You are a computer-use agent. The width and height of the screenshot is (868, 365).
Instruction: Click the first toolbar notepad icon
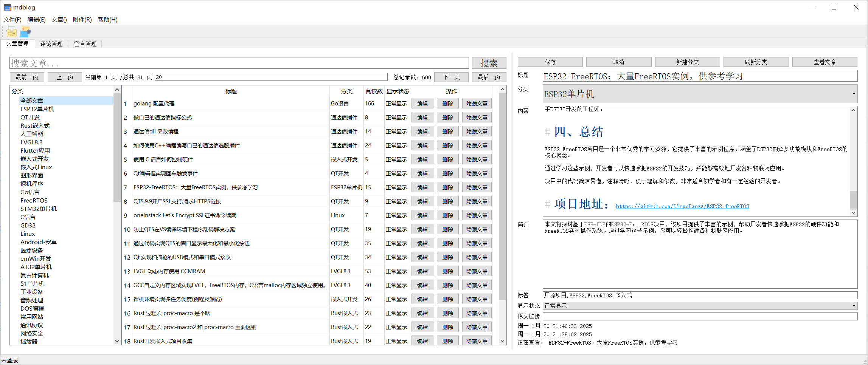tap(11, 32)
